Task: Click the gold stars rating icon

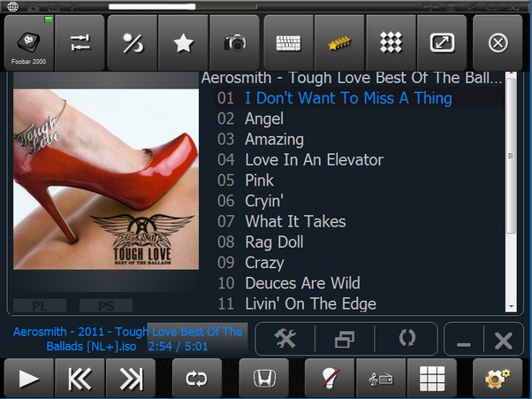Action: pos(339,43)
